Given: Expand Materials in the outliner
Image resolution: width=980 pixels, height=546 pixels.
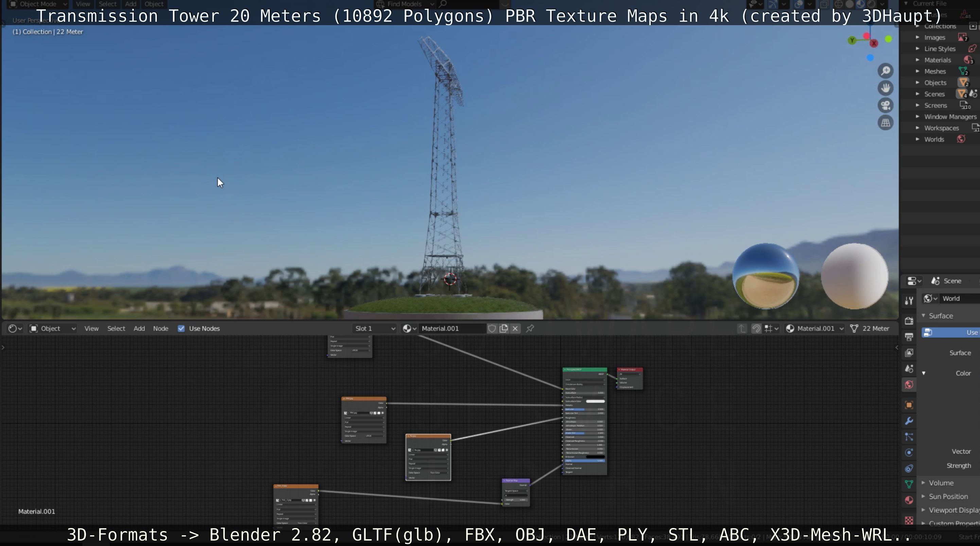Looking at the screenshot, I should (x=917, y=60).
